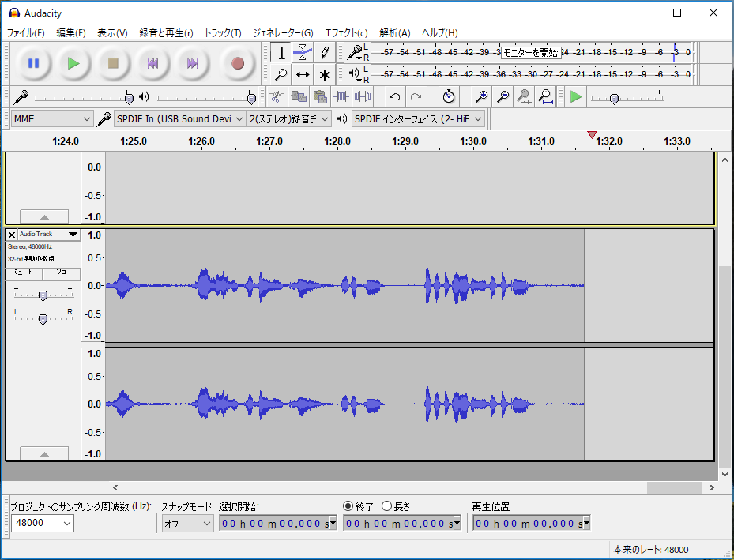
Task: Open the project sampling rate 48000 dropdown
Action: (x=42, y=523)
